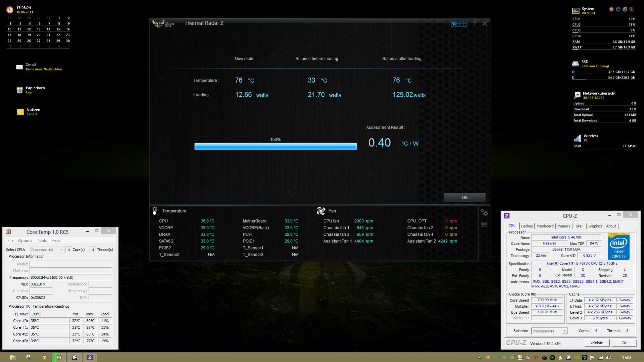Screen dimensions: 644x362
Task: Click the Wireless signal widget icon
Action: coord(577,138)
